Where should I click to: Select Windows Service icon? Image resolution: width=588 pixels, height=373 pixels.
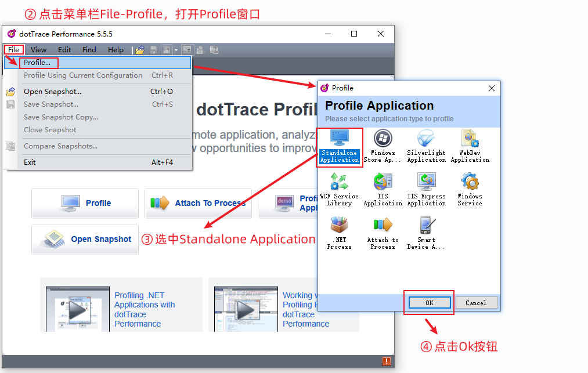[x=470, y=190]
